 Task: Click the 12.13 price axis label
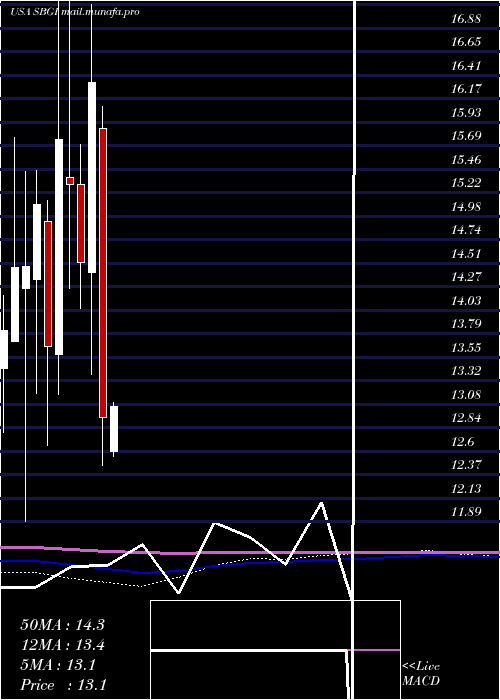(466, 488)
